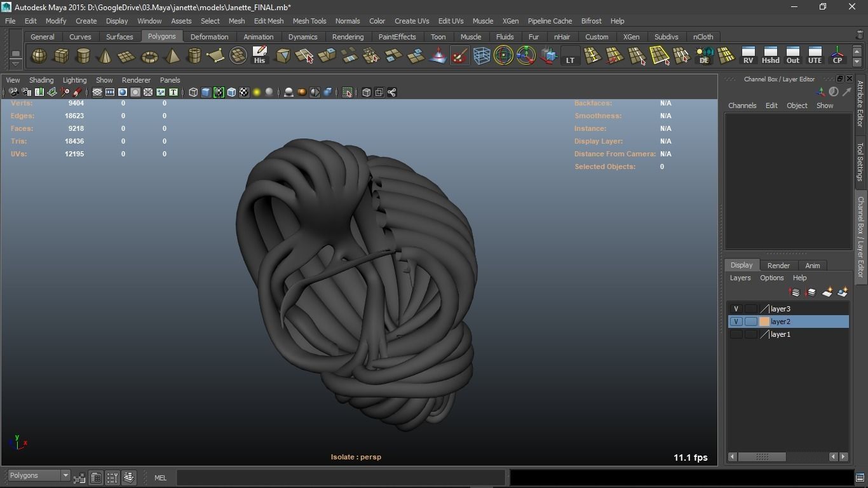The image size is (868, 488).
Task: Switch to the Deformation shelf tab
Action: click(209, 37)
